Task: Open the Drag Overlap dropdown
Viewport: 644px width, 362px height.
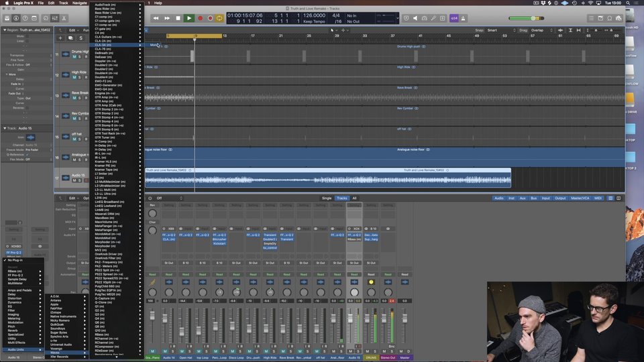Action: coord(541,30)
